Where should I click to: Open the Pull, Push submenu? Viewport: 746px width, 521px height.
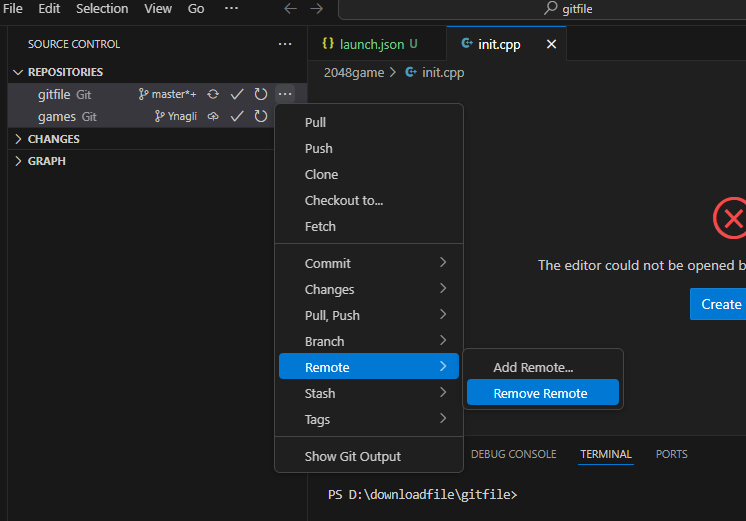point(369,315)
